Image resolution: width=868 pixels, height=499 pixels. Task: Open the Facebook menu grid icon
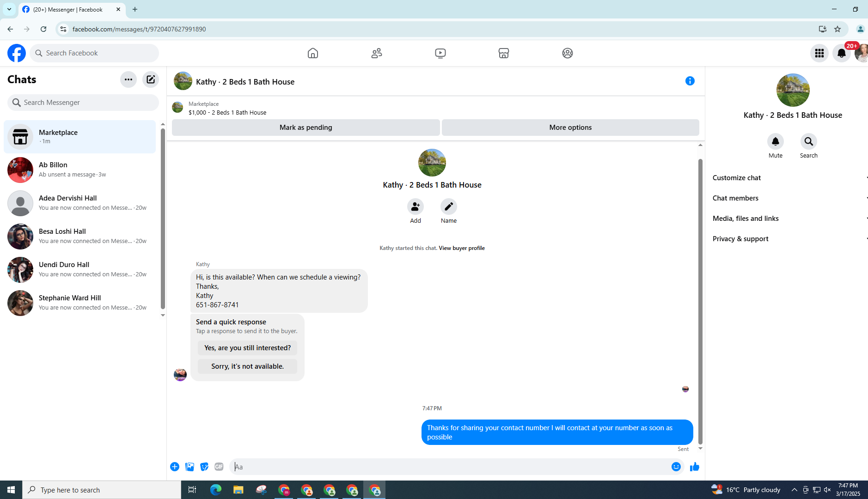coord(819,53)
